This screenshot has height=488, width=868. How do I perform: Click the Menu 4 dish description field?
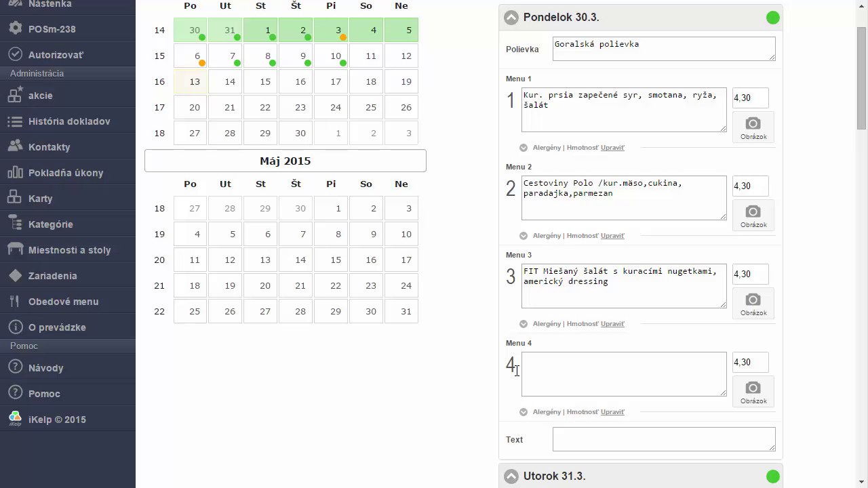[624, 374]
